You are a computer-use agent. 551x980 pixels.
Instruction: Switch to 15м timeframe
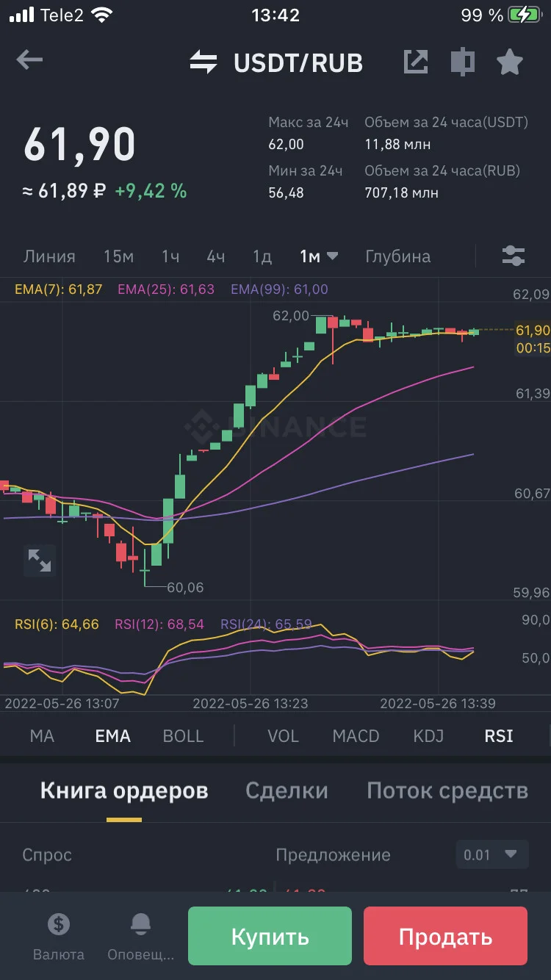tap(118, 256)
